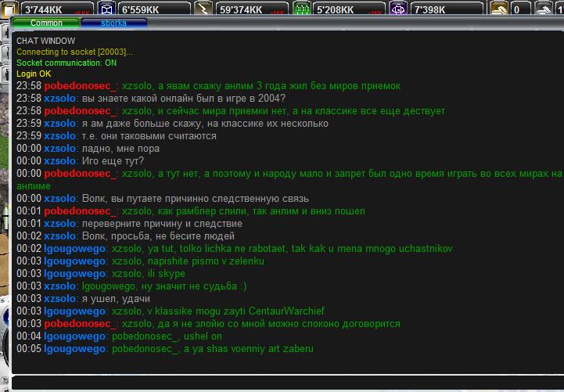Click the green resource icon beside 5'208KK
The height and width of the screenshot is (392, 564).
301,9
